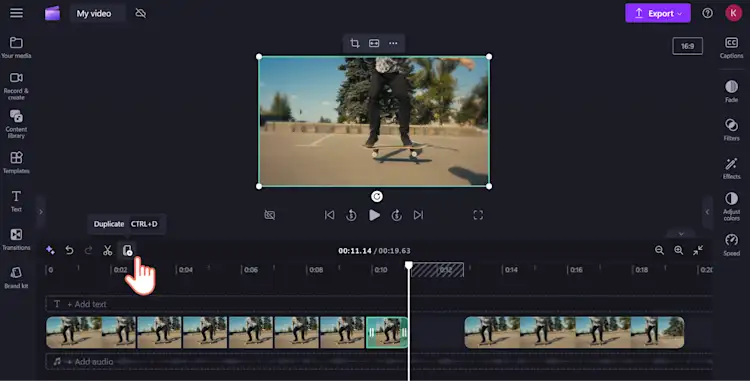This screenshot has height=381, width=750.
Task: Open Templates tab
Action: pos(16,163)
